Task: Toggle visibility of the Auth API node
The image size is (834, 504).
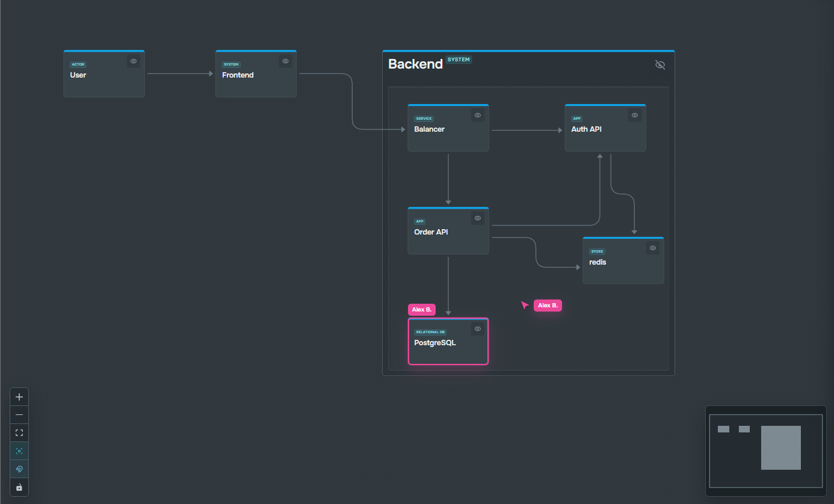Action: coord(635,115)
